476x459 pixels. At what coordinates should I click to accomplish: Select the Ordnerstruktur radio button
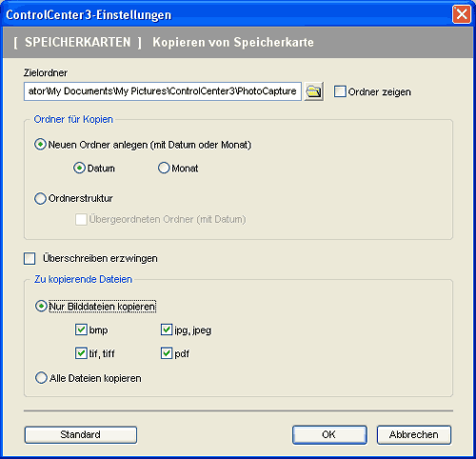click(40, 198)
